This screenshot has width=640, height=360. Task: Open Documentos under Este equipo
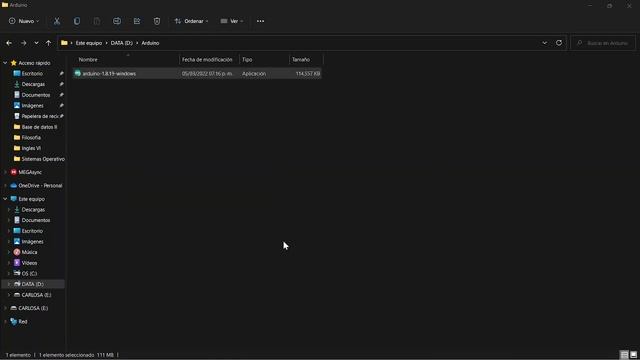36,220
